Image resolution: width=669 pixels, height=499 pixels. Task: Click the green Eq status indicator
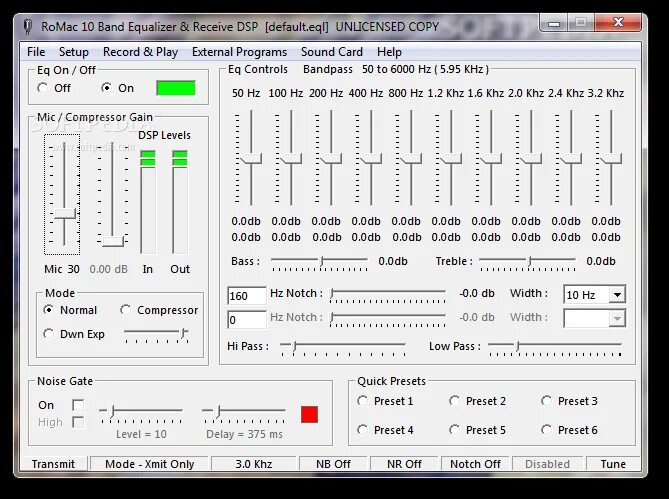point(176,88)
